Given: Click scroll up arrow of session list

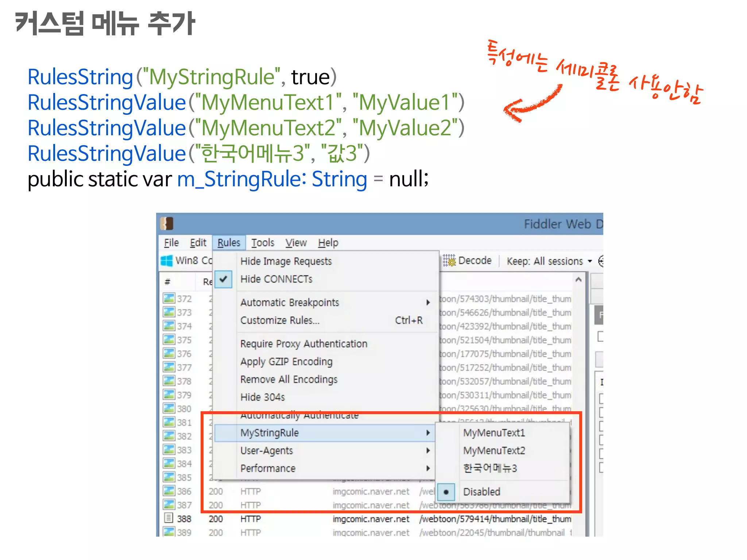Looking at the screenshot, I should point(578,280).
